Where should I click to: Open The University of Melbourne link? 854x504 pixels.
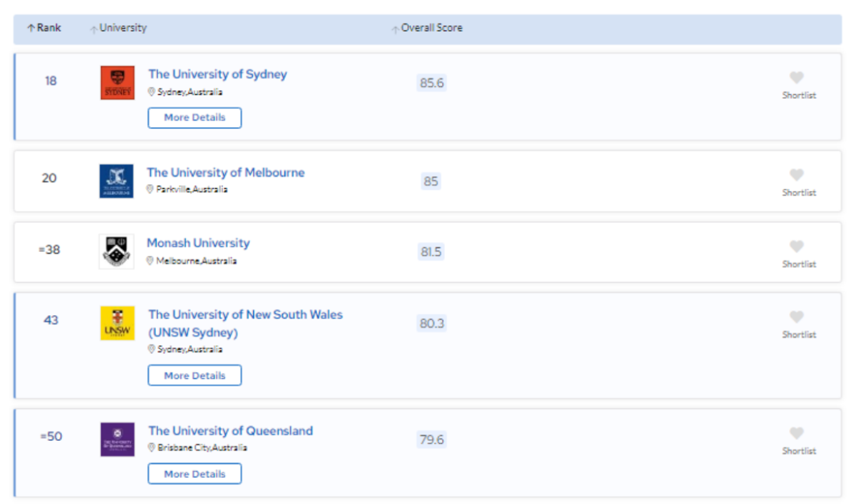[x=225, y=172]
